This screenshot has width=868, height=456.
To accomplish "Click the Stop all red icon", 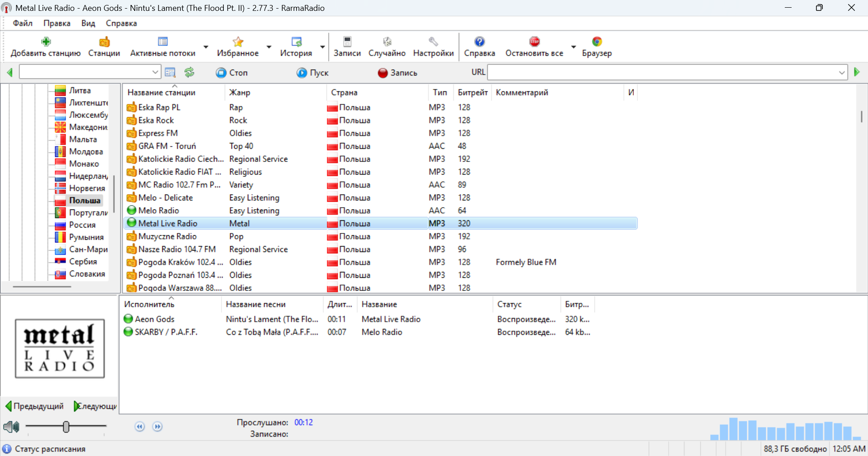I will coord(534,42).
